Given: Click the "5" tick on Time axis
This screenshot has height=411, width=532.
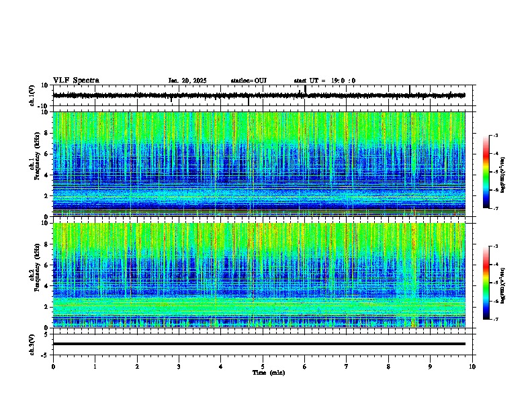Looking at the screenshot, I should 263,367.
